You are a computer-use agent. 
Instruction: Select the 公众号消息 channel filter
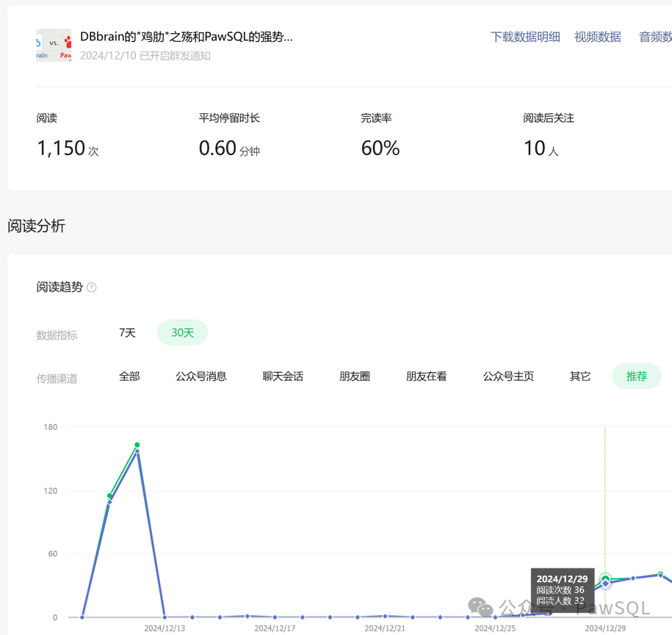[x=201, y=376]
